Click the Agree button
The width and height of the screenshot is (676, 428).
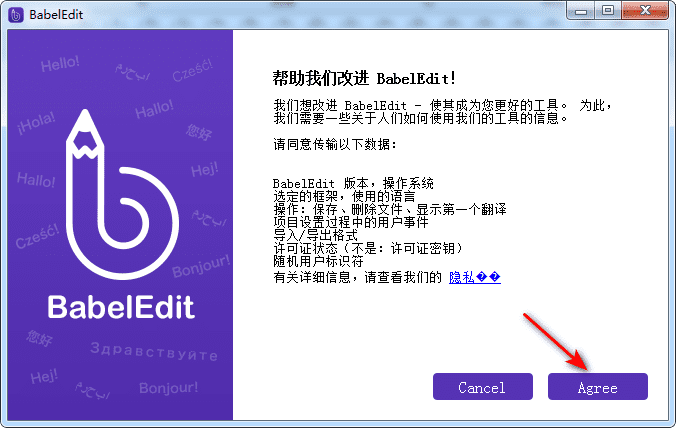598,387
